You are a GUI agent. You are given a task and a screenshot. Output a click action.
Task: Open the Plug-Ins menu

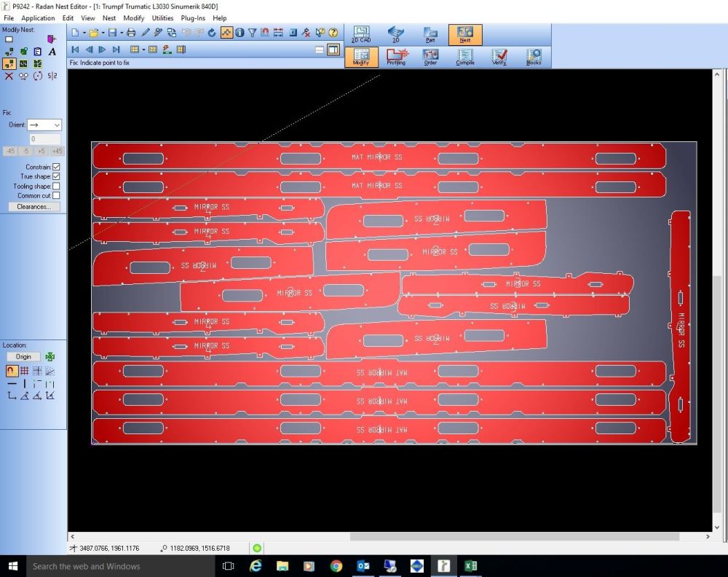tap(194, 18)
